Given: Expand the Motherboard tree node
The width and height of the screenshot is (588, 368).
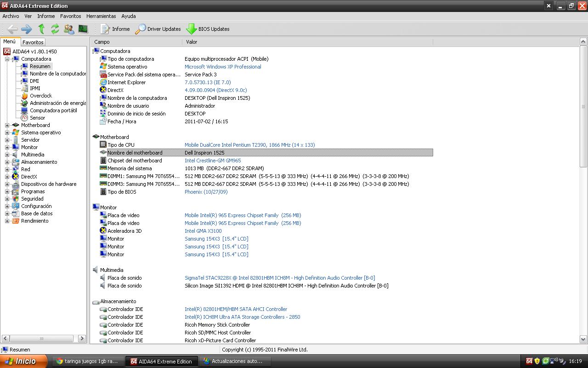Looking at the screenshot, I should 7,125.
